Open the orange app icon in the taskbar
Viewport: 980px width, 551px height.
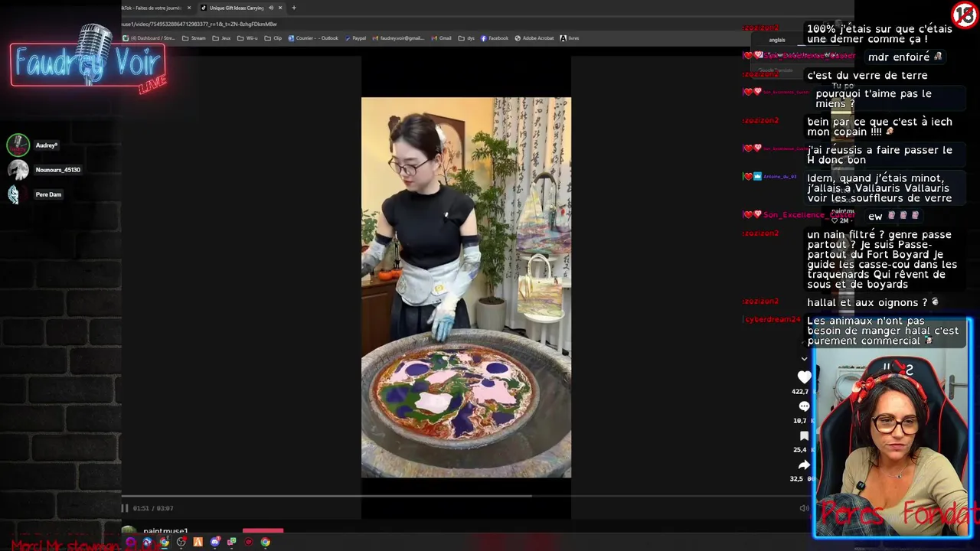coord(198,542)
